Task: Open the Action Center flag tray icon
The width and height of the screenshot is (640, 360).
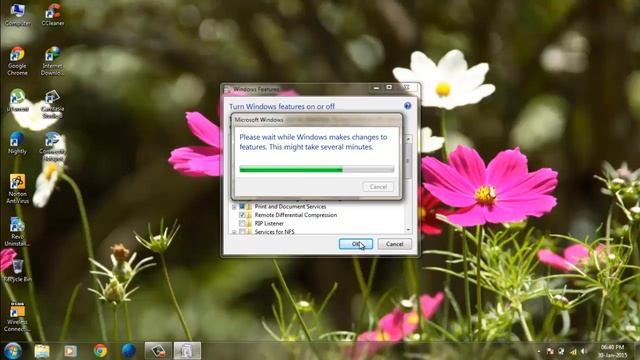Action: pyautogui.click(x=550, y=351)
